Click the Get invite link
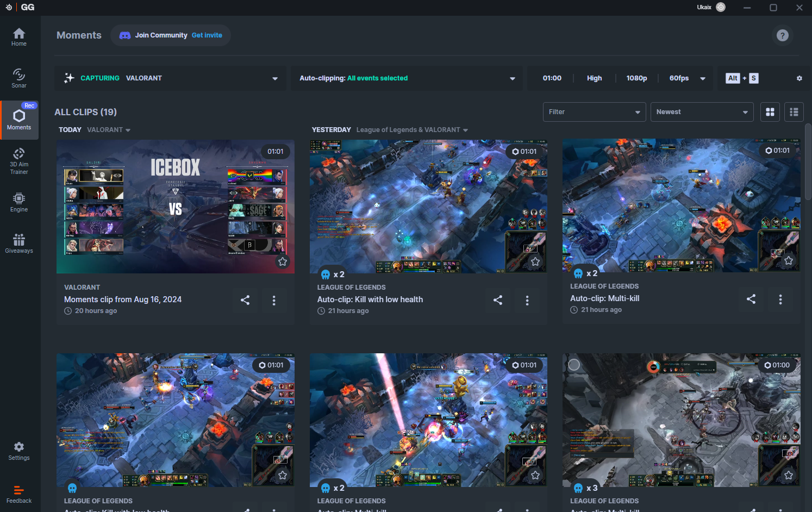 [x=207, y=35]
